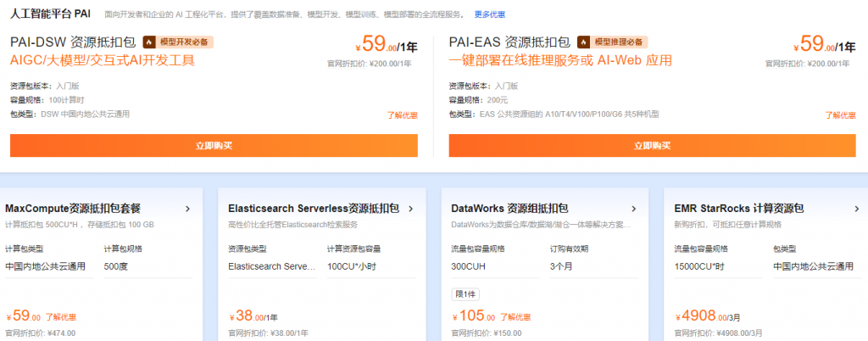Open the 更多优惠 link in the header

coord(490,14)
